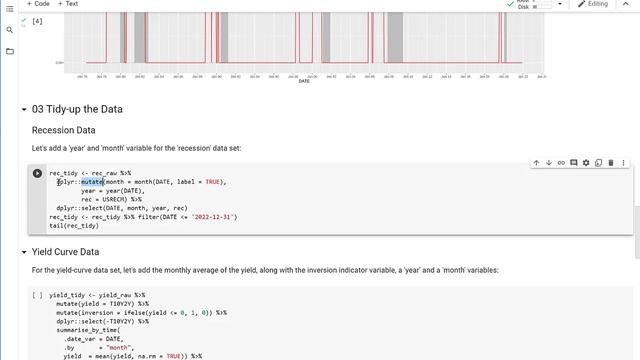
Task: Click the 'tail(rec_tidy)' code line
Action: click(x=74, y=226)
